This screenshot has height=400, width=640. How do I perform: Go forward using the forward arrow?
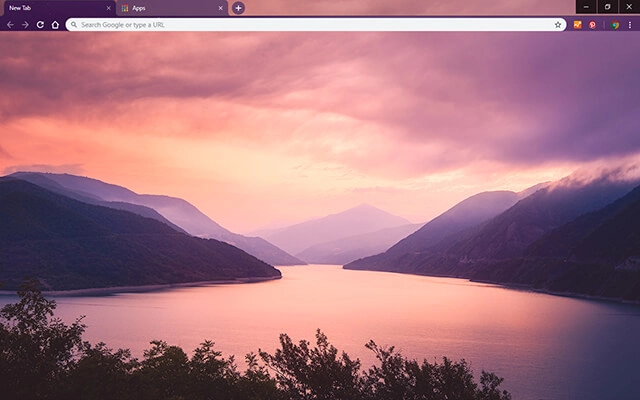click(25, 25)
